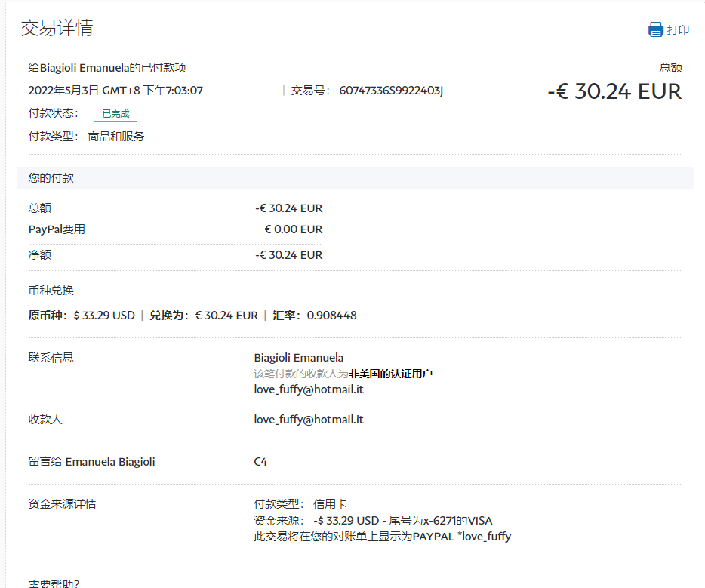Click the 收款人 email love_fuffy@hotmail.it
705x588 pixels.
click(308, 420)
